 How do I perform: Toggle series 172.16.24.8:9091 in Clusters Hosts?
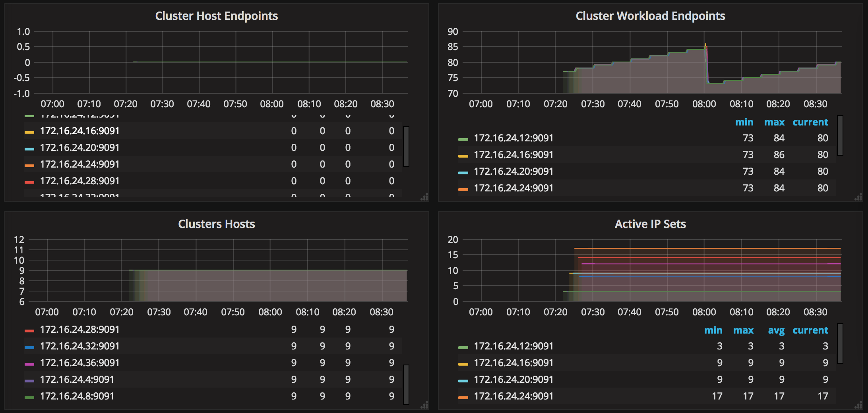pyautogui.click(x=77, y=396)
